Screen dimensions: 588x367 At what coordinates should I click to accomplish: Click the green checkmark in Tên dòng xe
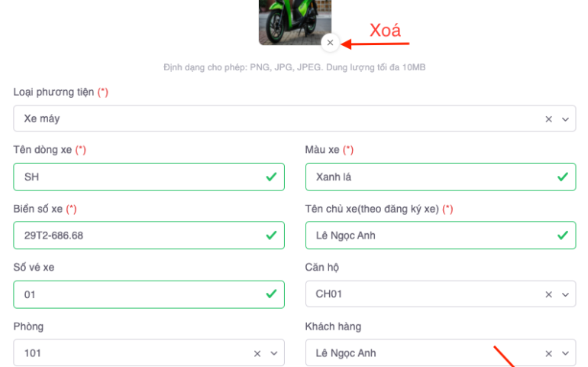[271, 177]
